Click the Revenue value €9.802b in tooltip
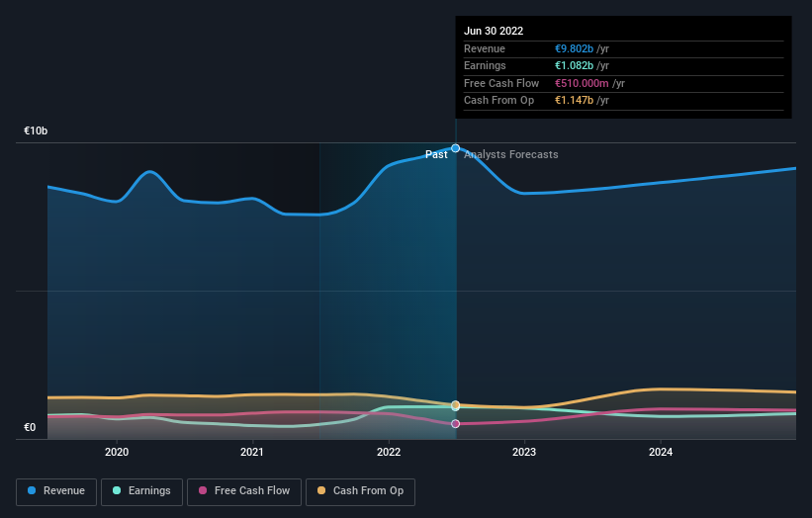Screen dimensions: 812x518 [575, 48]
